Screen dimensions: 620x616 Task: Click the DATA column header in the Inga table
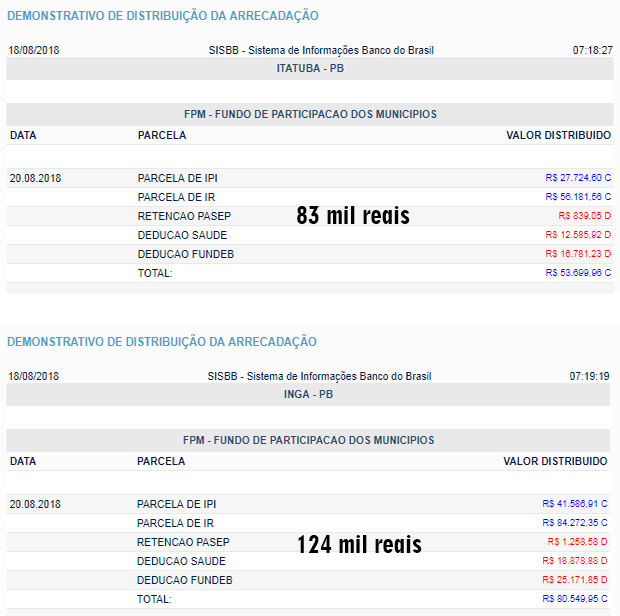23,461
